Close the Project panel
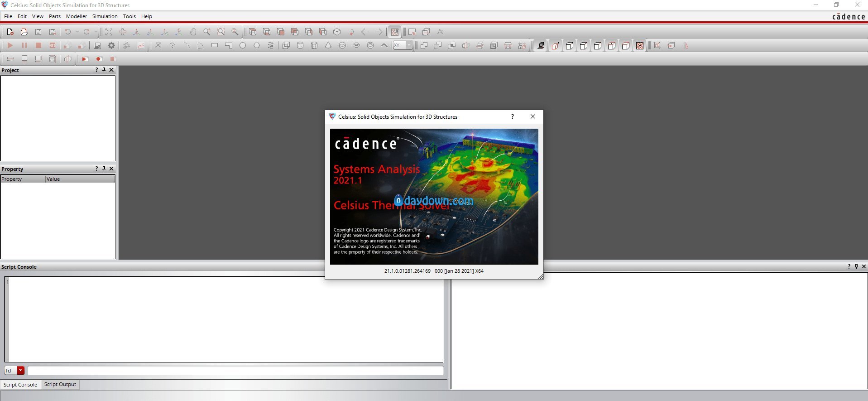Screen dimensions: 868x401 tap(111, 70)
